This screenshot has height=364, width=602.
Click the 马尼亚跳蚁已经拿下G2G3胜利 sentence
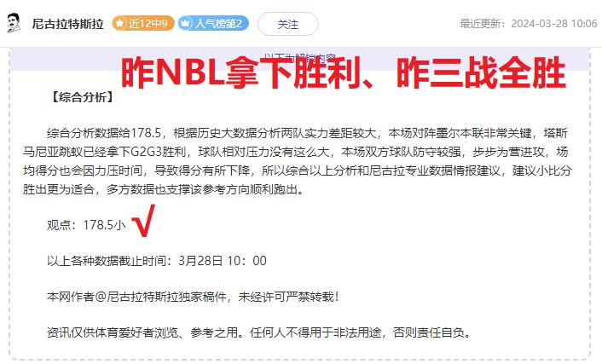[x=104, y=152]
